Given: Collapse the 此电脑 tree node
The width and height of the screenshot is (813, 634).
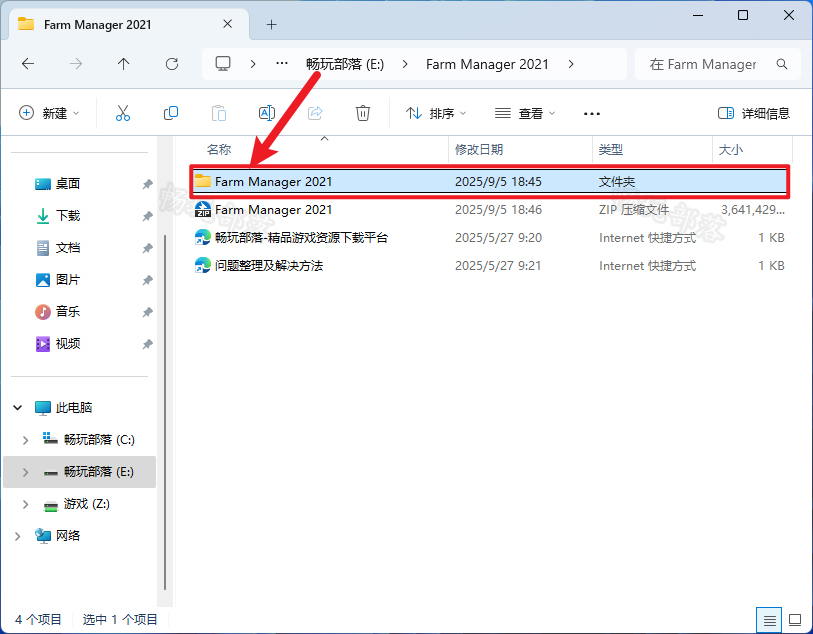Looking at the screenshot, I should pos(18,407).
